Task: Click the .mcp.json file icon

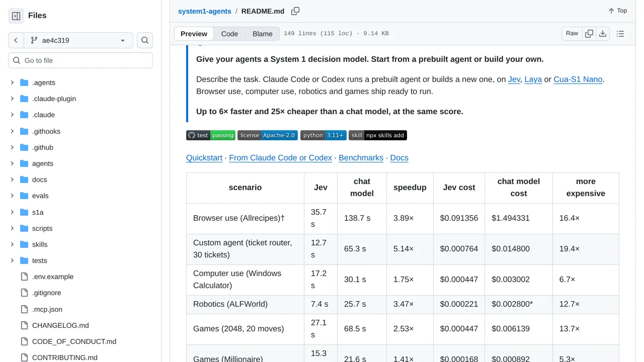Action: (x=24, y=309)
